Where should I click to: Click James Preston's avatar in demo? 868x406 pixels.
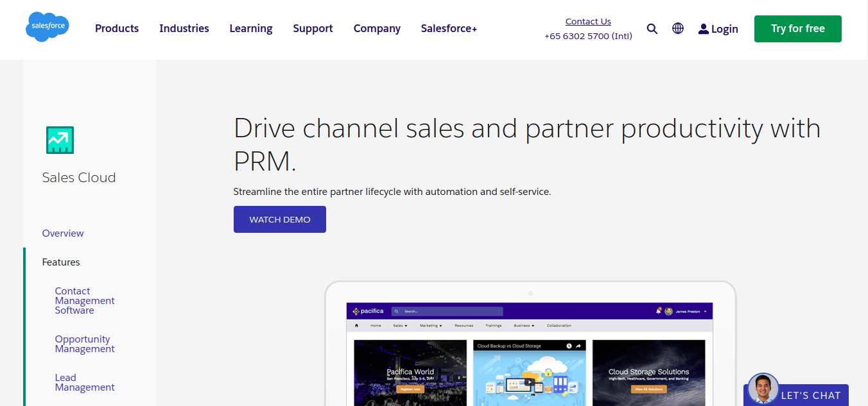pyautogui.click(x=668, y=311)
